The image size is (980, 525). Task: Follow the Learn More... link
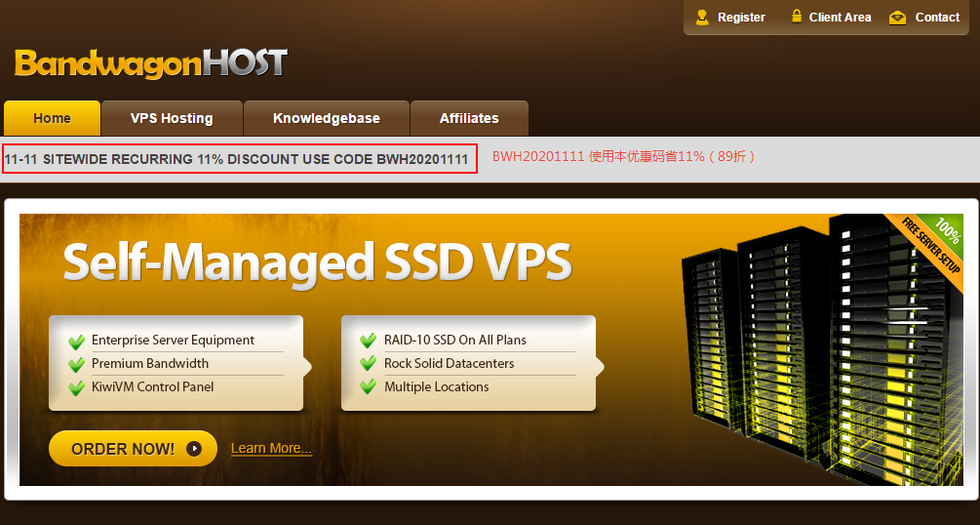click(x=271, y=449)
